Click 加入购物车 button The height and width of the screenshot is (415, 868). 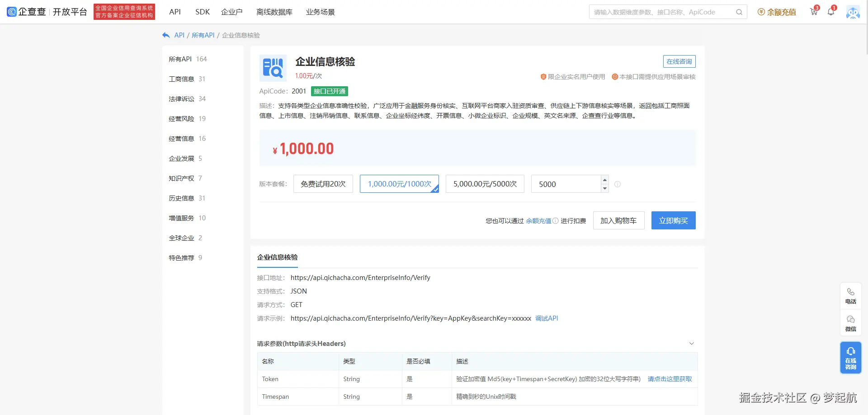tap(618, 220)
